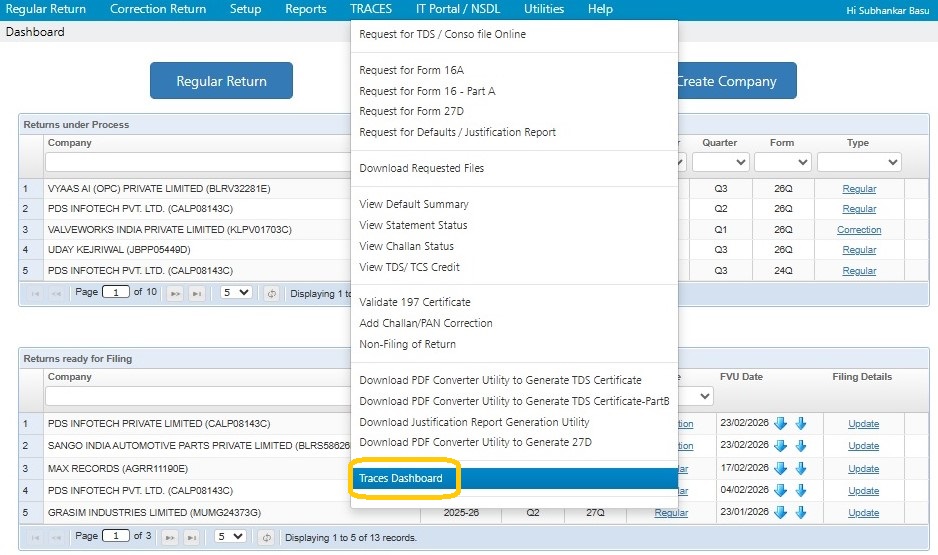
Task: Open the Utilities menu
Action: coord(544,9)
